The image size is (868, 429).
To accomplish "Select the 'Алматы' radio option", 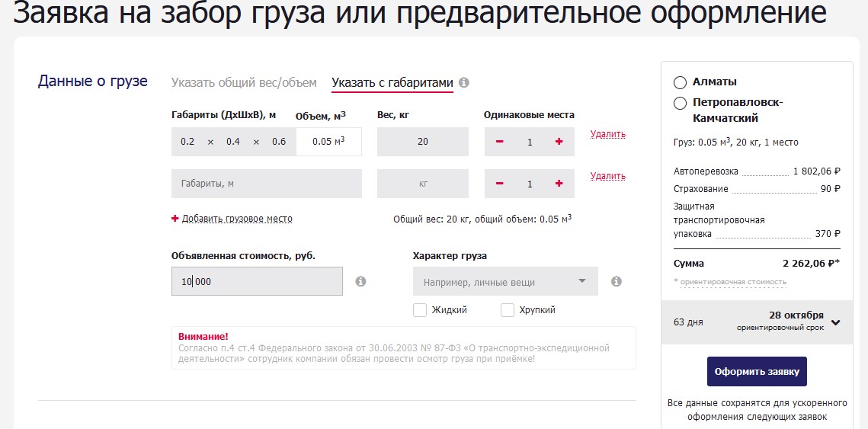I will (x=680, y=82).
